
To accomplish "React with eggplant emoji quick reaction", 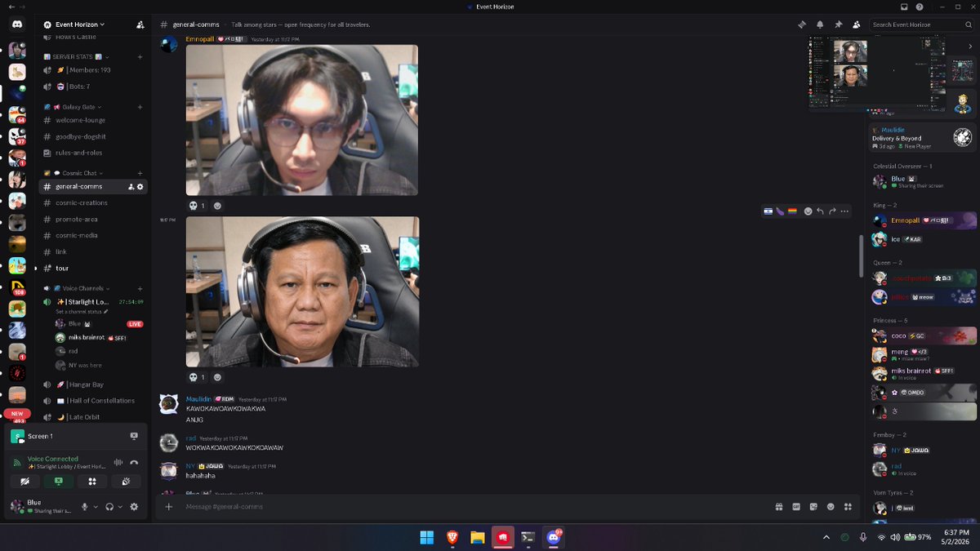I will [x=780, y=211].
